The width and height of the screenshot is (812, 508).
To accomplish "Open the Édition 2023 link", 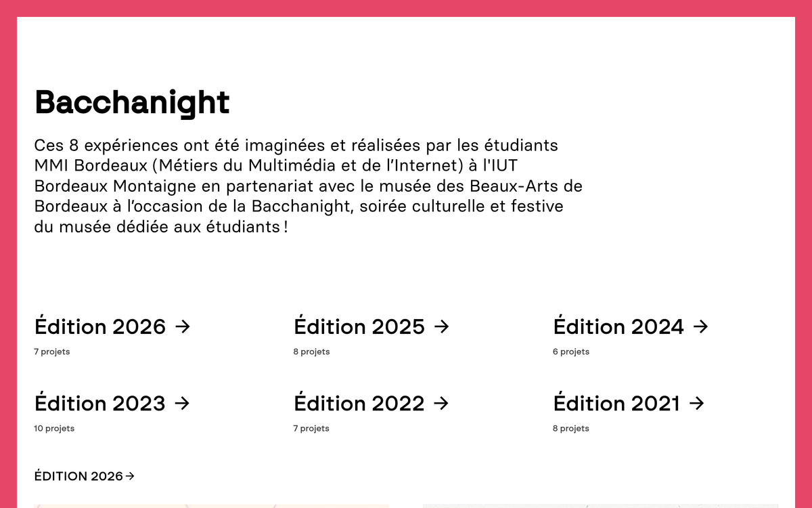I will point(100,404).
